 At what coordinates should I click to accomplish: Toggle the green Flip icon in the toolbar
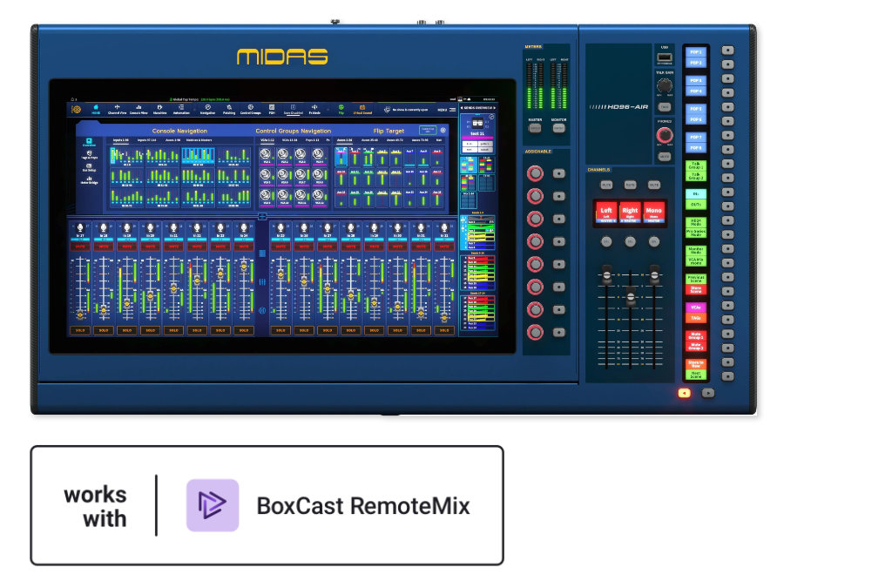pos(341,109)
